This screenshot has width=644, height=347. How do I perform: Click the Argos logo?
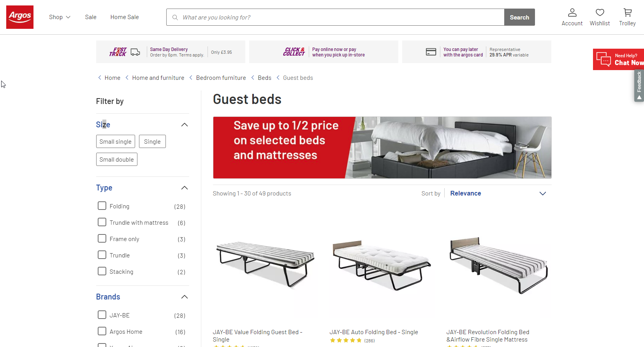coord(19,17)
